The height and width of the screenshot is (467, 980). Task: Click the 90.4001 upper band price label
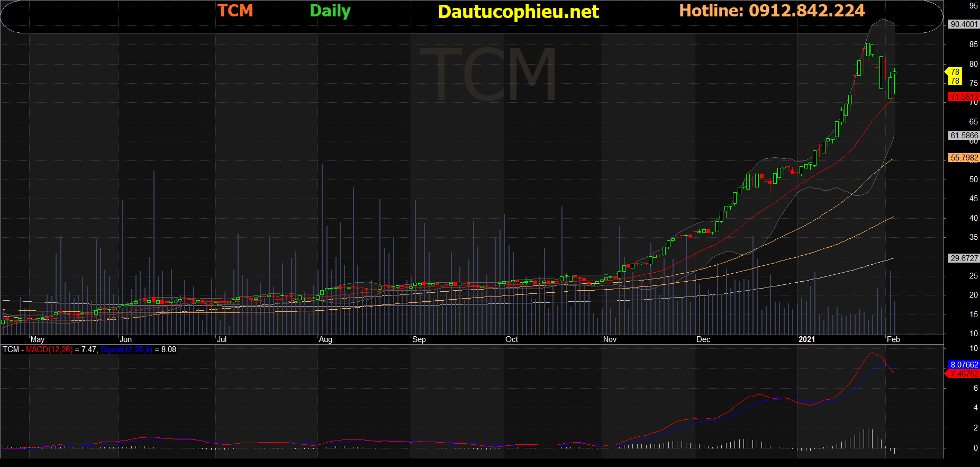tap(964, 24)
